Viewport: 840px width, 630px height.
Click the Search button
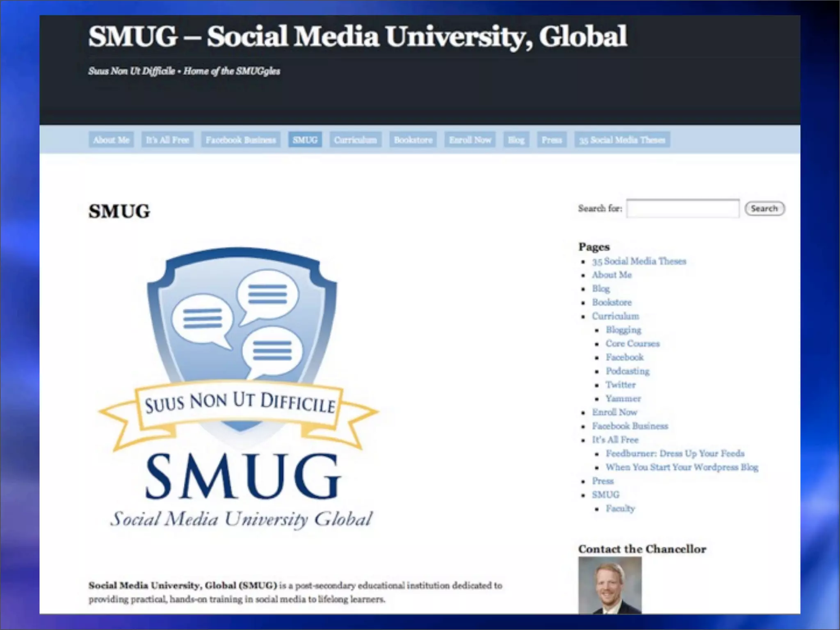tap(764, 208)
